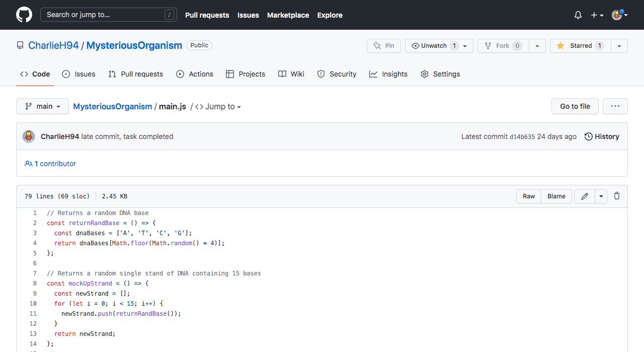Pin this repository
This screenshot has width=644, height=352.
click(384, 46)
